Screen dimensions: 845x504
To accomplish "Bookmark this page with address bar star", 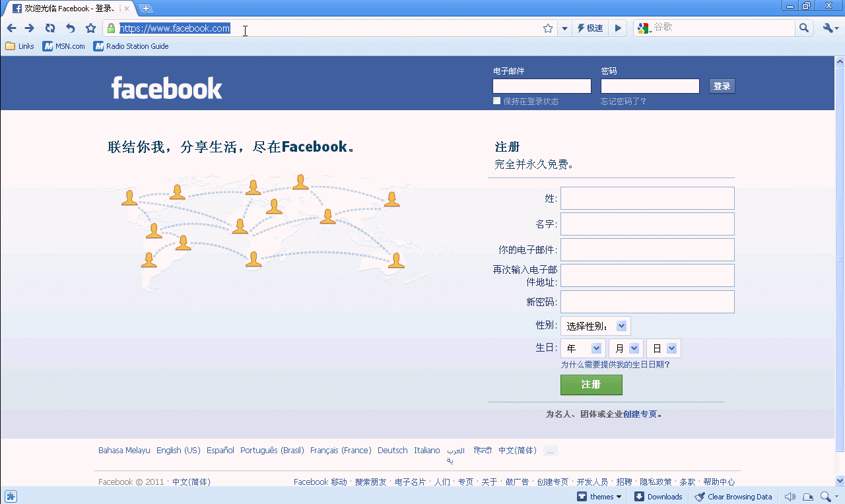I will click(x=547, y=28).
